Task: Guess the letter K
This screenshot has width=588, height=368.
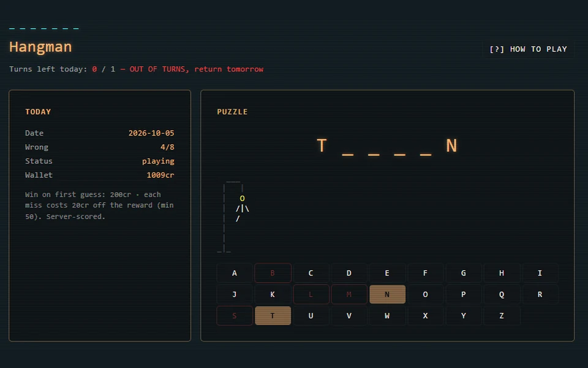Action: [273, 294]
